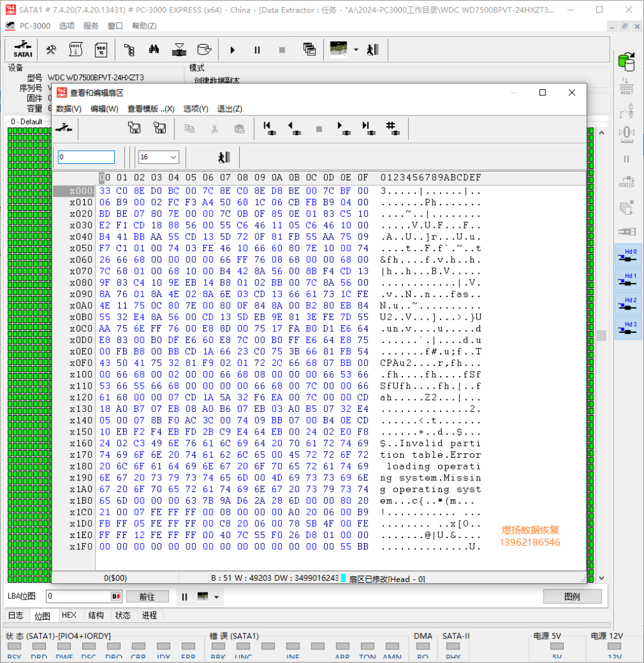Open the map image dropdown arrow in main toolbar
Viewport: 644px width, 663px height.
pyautogui.click(x=356, y=50)
